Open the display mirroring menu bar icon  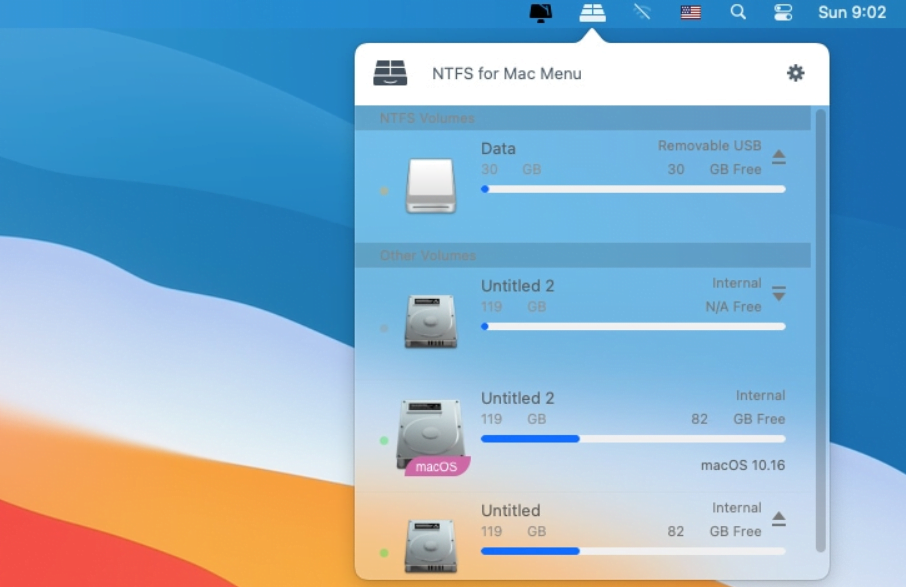click(x=540, y=13)
